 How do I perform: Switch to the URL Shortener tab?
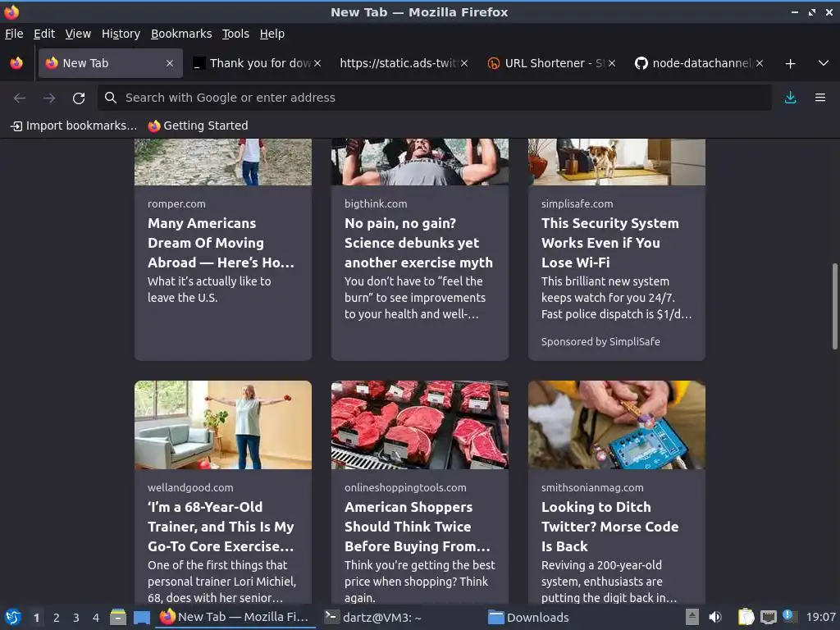(x=550, y=63)
